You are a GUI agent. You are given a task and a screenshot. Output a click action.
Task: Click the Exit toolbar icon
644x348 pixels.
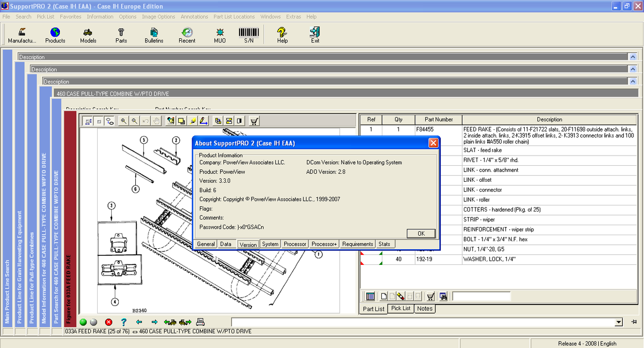pyautogui.click(x=315, y=35)
